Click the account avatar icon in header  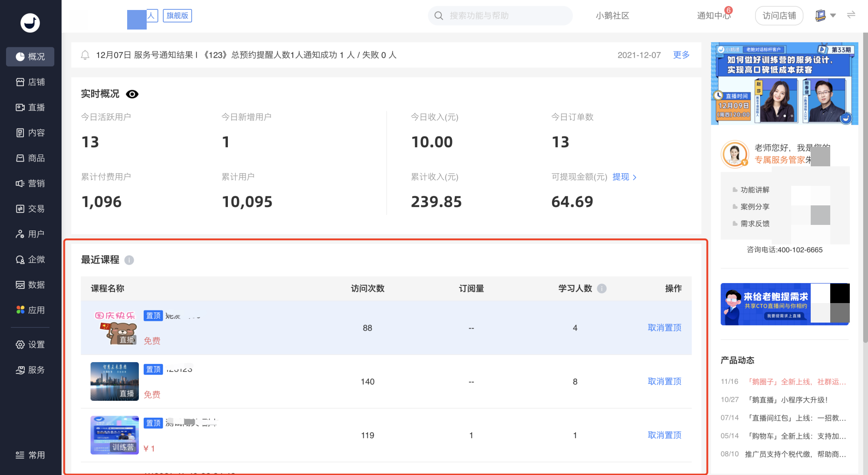pos(820,16)
